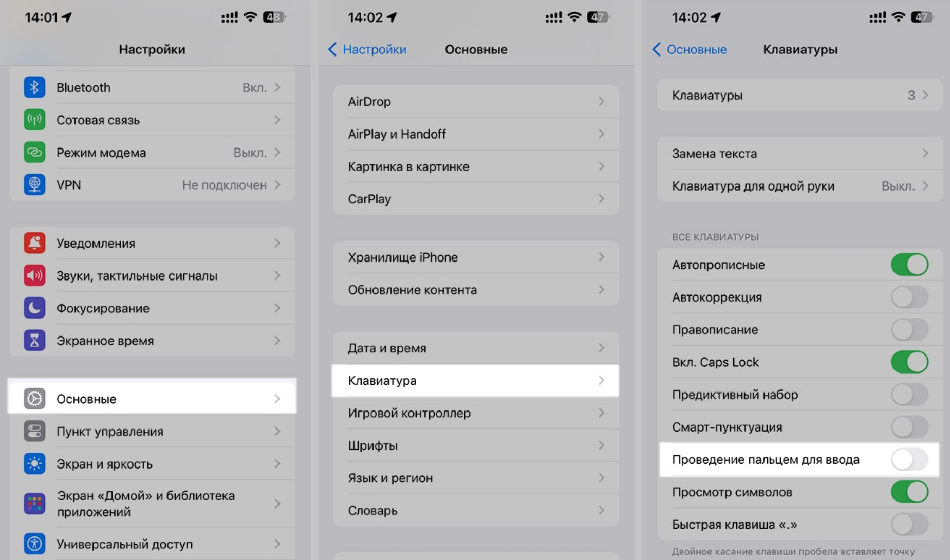Image resolution: width=950 pixels, height=560 pixels.
Task: Open Сотовая связь via its antenna icon
Action: pyautogui.click(x=35, y=120)
